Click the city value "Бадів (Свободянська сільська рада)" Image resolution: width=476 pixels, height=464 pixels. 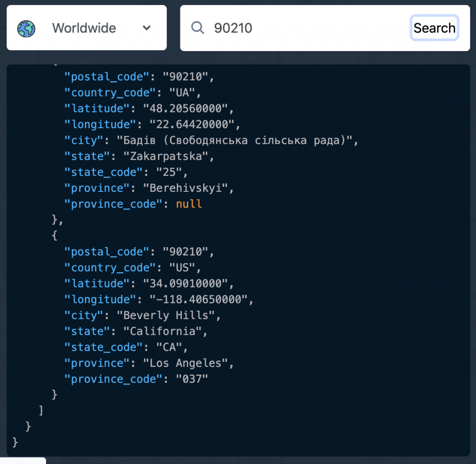click(235, 140)
